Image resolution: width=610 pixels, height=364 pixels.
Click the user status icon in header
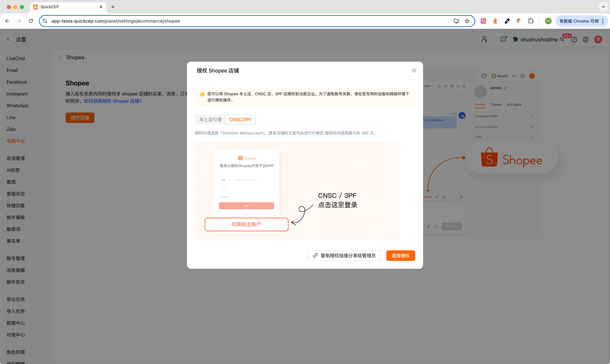click(484, 40)
